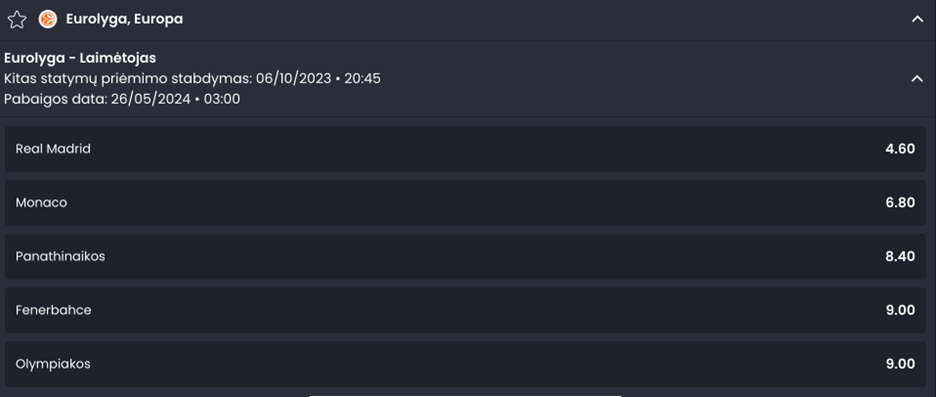Pick the 6.80 odds value

(x=900, y=203)
